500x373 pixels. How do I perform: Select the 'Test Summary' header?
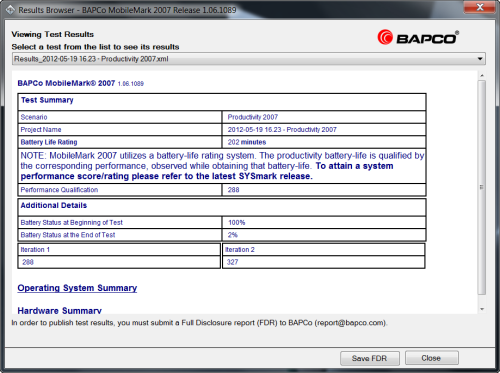coord(47,100)
